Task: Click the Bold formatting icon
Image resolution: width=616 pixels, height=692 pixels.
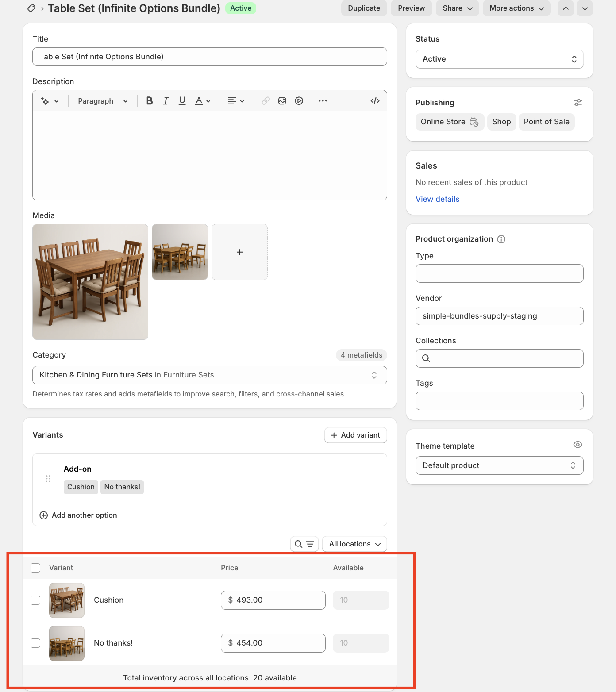Action: click(x=150, y=101)
